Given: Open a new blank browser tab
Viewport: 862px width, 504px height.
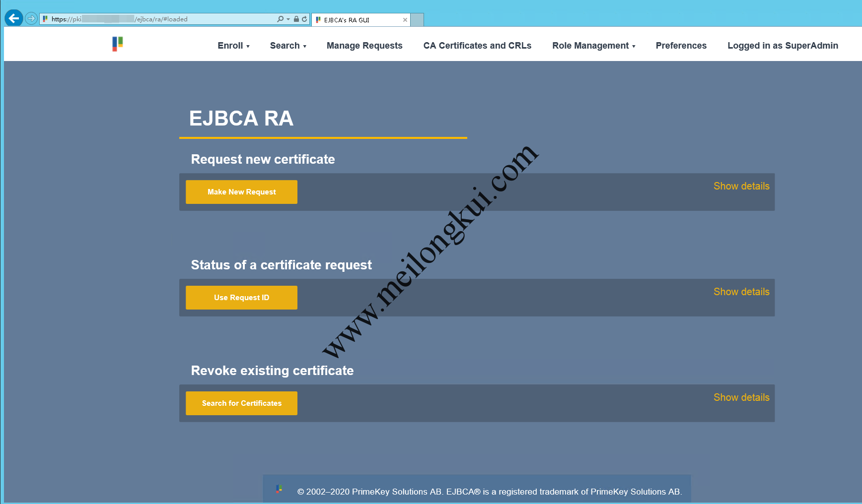Looking at the screenshot, I should point(418,20).
